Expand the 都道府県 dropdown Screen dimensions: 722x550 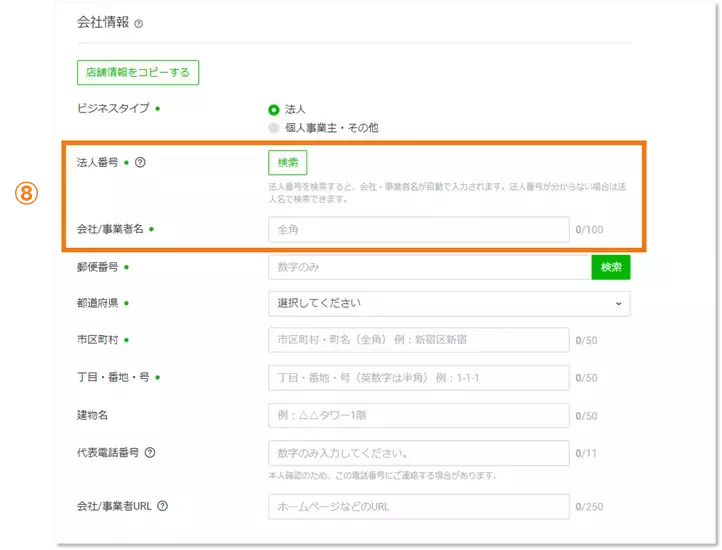pos(449,303)
